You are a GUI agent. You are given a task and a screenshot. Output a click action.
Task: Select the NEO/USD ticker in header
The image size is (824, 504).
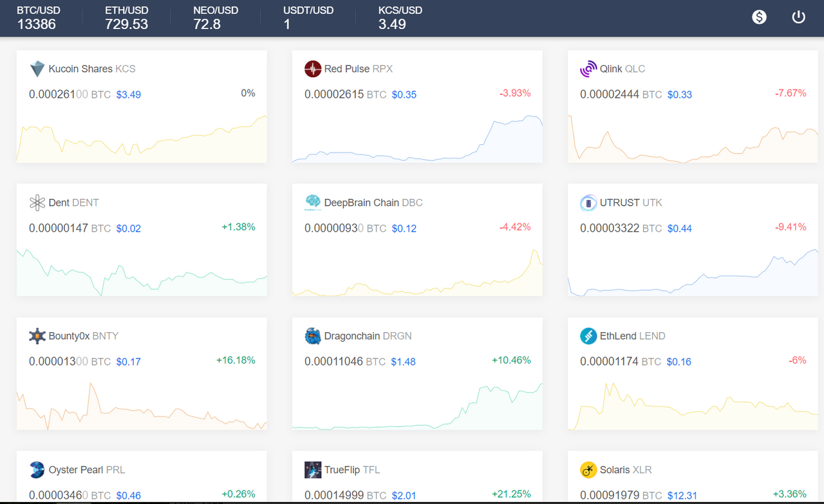(216, 18)
